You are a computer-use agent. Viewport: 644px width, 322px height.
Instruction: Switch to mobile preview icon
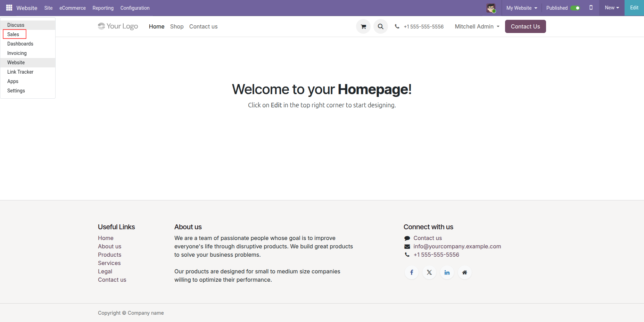click(591, 8)
